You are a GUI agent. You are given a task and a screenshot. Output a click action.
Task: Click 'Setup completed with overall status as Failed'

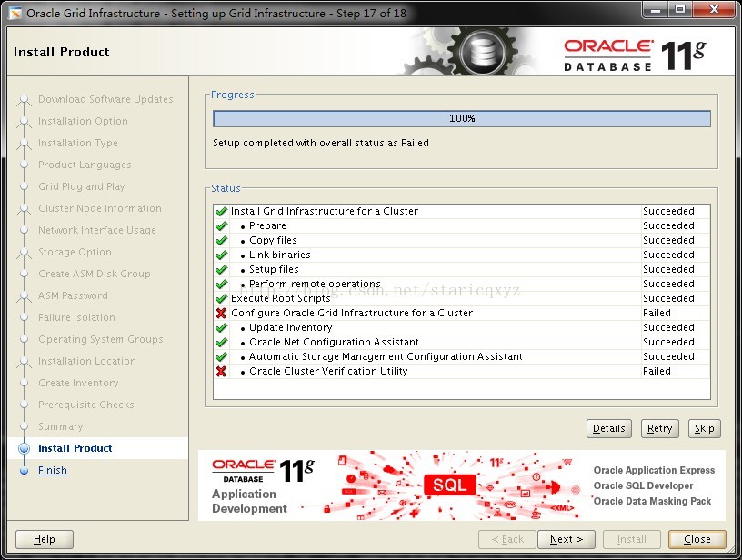[321, 143]
